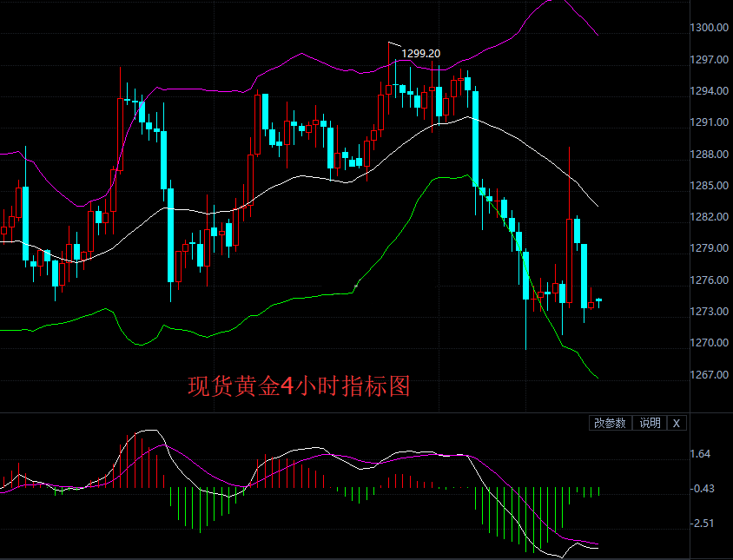Click the 1300.00 price axis label
This screenshot has height=560, width=733.
coord(710,28)
